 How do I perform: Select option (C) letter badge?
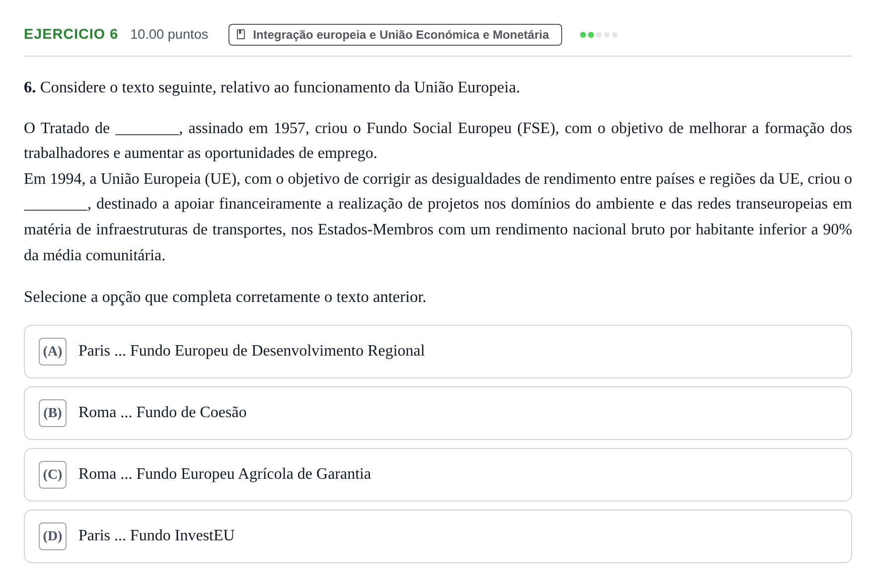53,475
